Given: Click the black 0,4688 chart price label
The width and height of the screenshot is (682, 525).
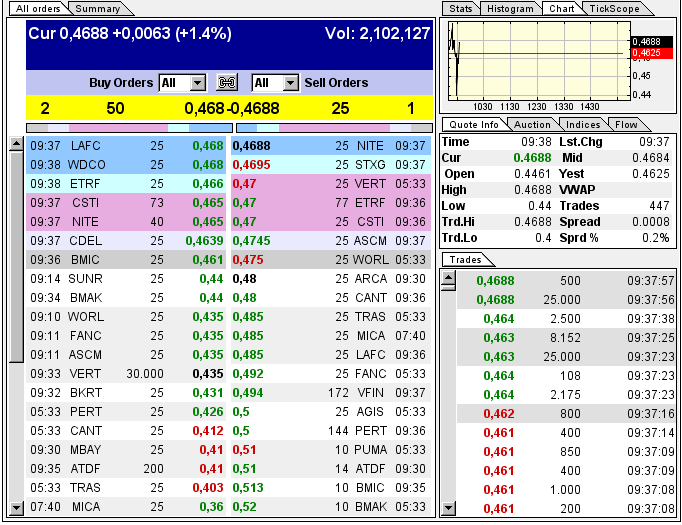Looking at the screenshot, I should 652,42.
